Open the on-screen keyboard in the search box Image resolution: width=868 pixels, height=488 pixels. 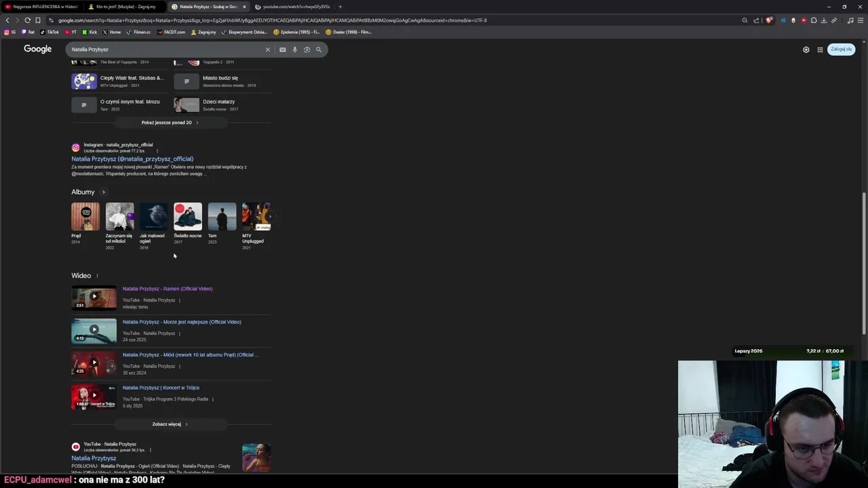pos(283,49)
